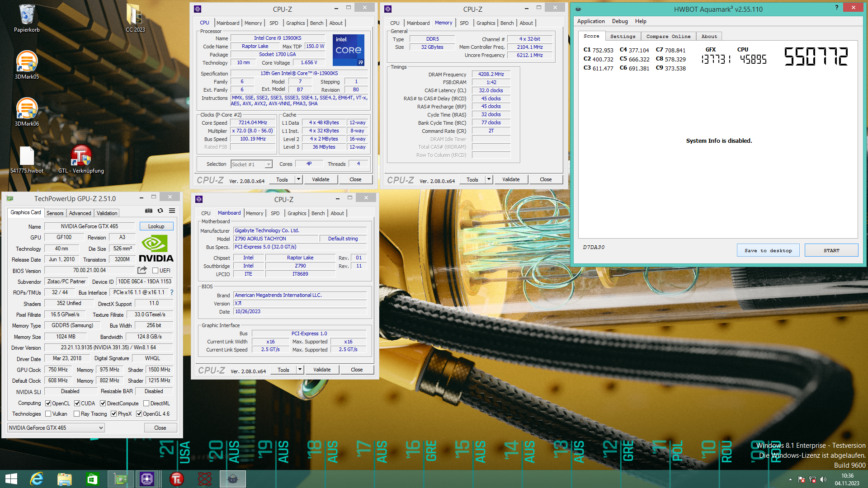Open the GPU-Z hamburger menu icon

click(x=172, y=211)
